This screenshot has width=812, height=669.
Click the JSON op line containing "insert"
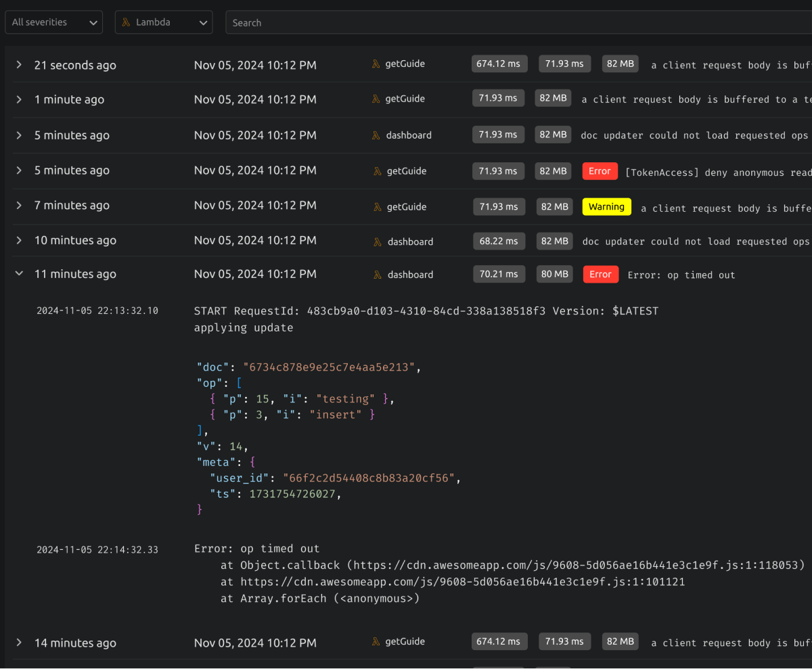pos(292,415)
